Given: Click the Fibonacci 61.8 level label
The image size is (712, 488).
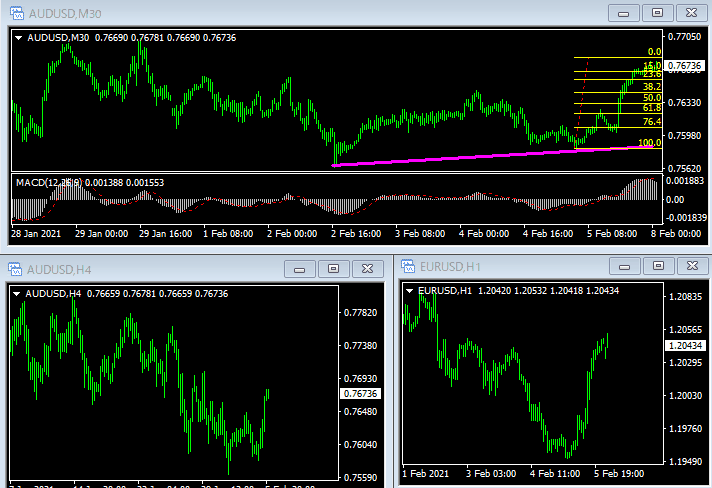Looking at the screenshot, I should [x=652, y=108].
